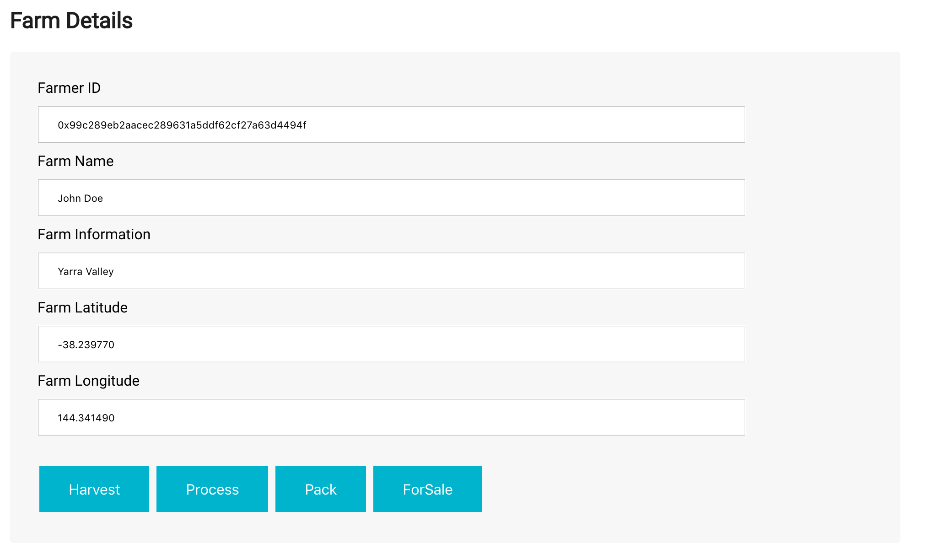This screenshot has height=560, width=926.
Task: Click the Harvest button
Action: click(94, 489)
